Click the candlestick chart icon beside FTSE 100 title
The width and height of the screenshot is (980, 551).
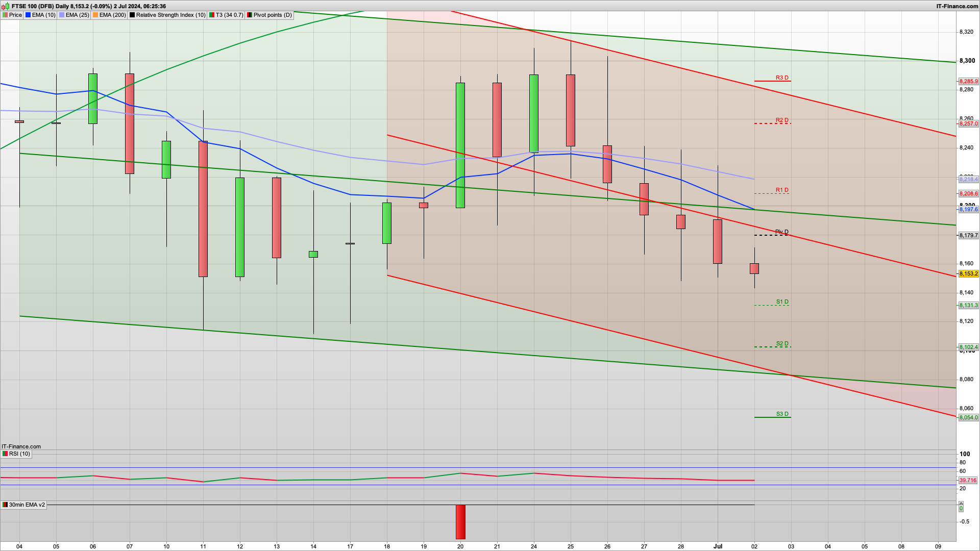[x=6, y=7]
